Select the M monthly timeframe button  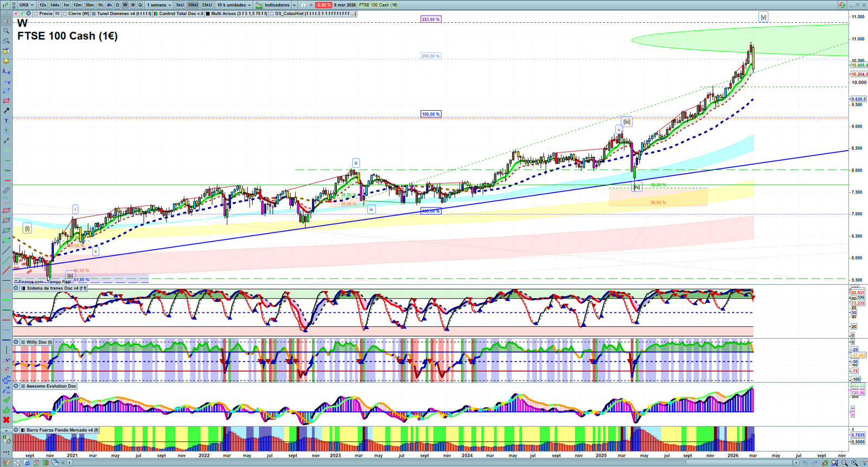[133, 5]
